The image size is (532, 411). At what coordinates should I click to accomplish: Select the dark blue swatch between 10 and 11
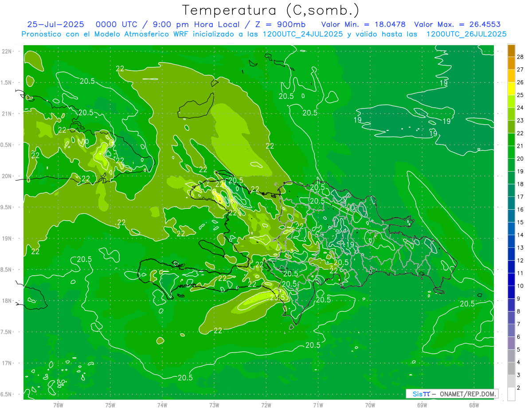(x=511, y=280)
